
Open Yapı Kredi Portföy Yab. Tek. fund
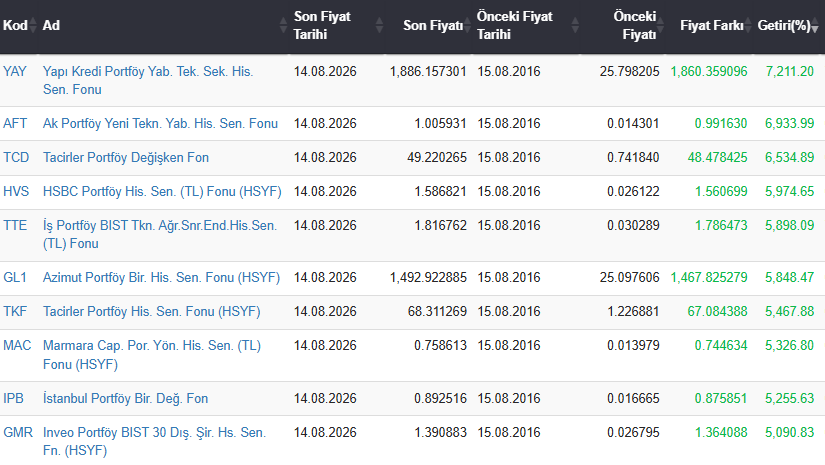click(x=148, y=80)
